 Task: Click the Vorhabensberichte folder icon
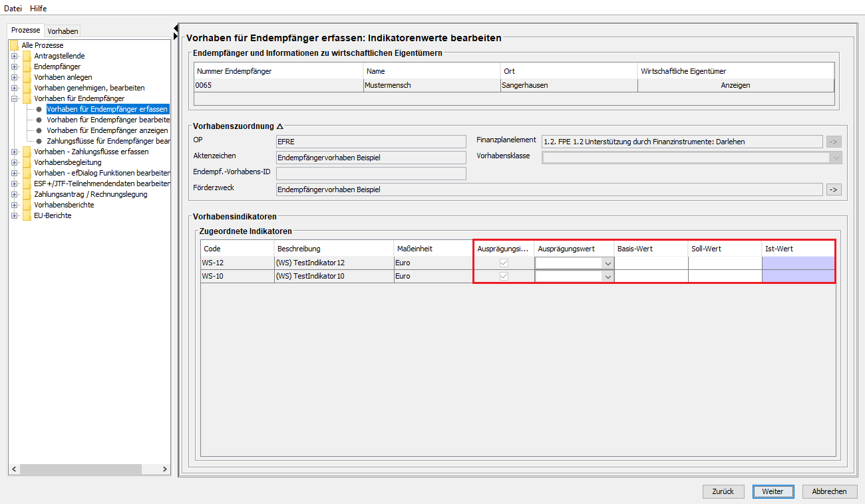click(27, 205)
